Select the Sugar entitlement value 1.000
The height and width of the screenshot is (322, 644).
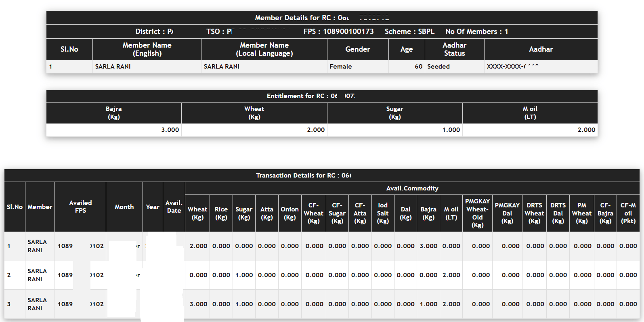tap(451, 130)
